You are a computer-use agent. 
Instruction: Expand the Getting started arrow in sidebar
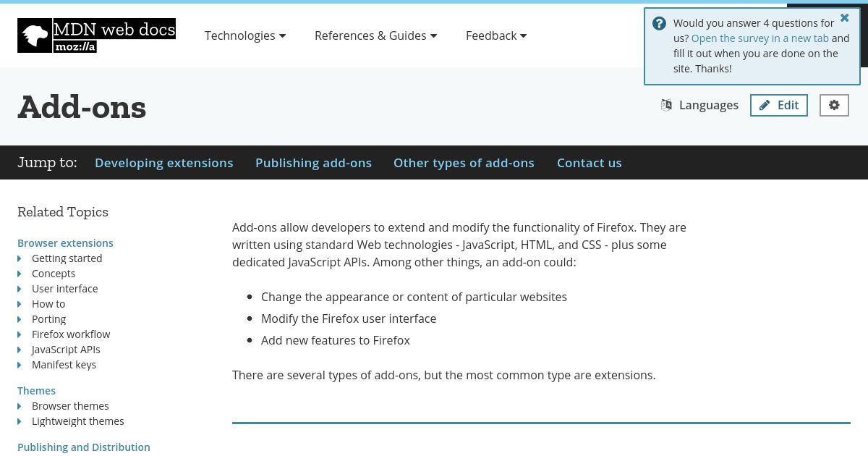[x=20, y=258]
